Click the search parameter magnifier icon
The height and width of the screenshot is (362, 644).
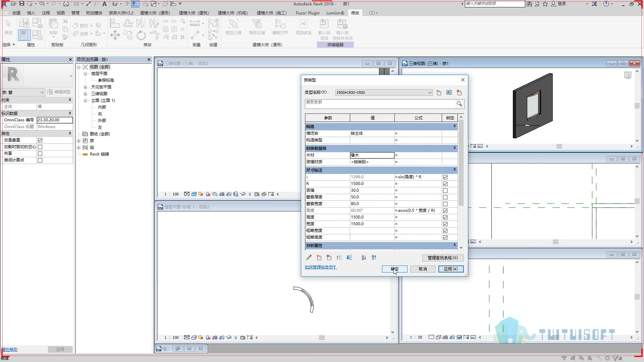click(459, 104)
